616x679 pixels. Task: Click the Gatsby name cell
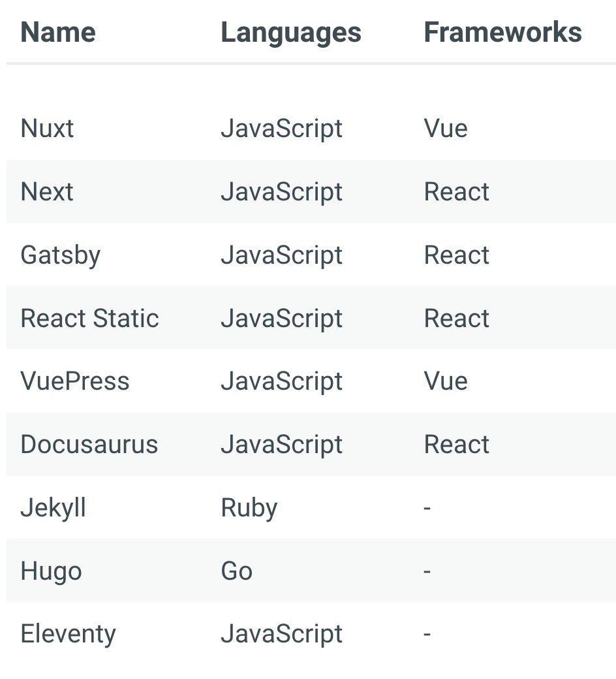pyautogui.click(x=61, y=255)
